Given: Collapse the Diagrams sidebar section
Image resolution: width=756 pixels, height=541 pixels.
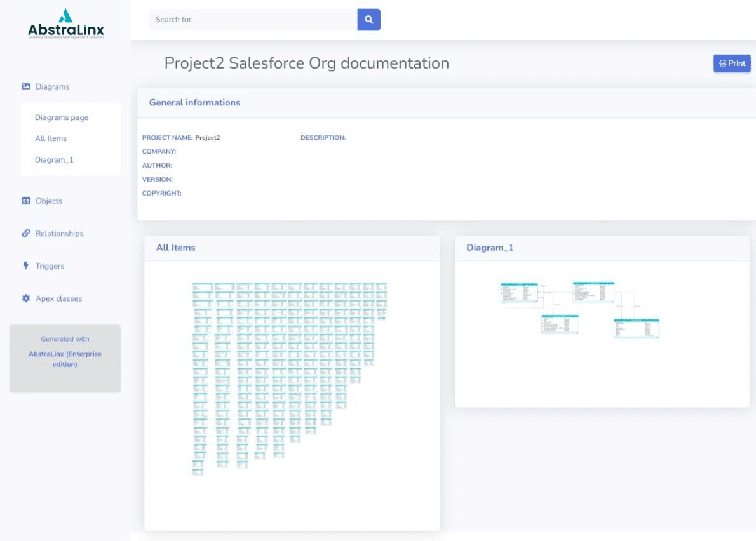Looking at the screenshot, I should pos(53,87).
